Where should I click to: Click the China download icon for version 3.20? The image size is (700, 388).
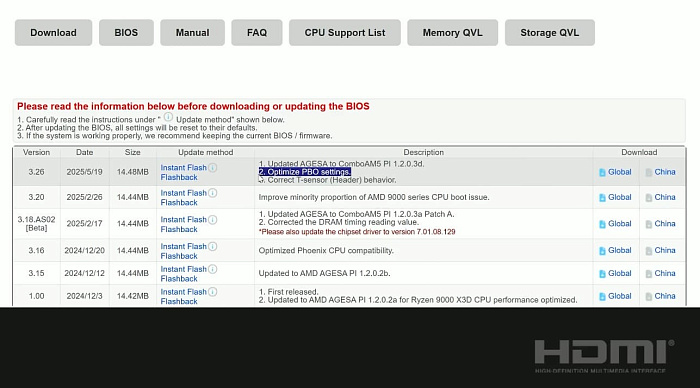649,198
